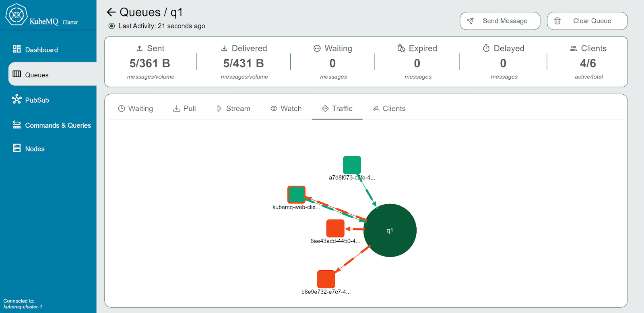Click the eye icon on Watch tab
This screenshot has height=313, width=644.
point(274,108)
